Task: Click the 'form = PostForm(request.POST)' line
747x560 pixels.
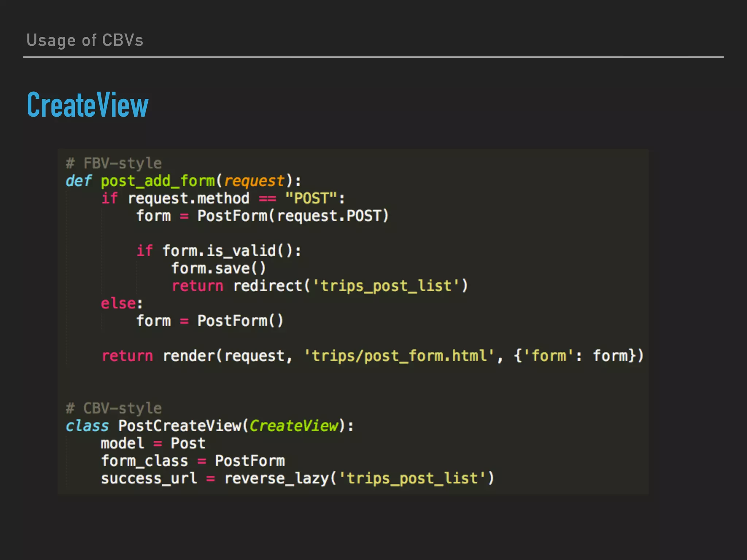Action: click(x=263, y=216)
